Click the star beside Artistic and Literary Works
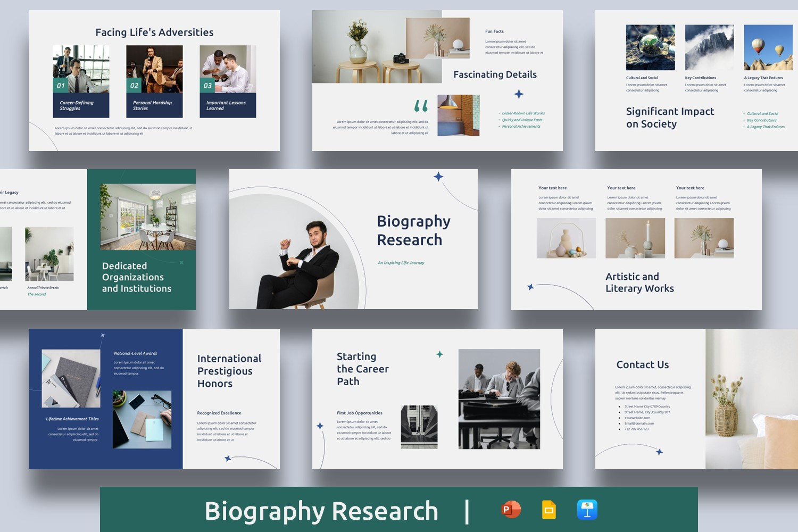Screen dimensions: 798x532 click(530, 287)
